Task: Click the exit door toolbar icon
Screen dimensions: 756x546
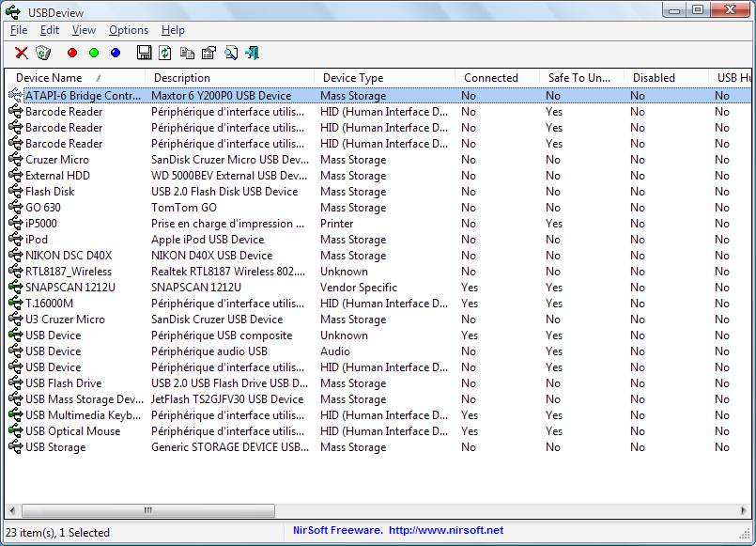Action: [x=252, y=54]
